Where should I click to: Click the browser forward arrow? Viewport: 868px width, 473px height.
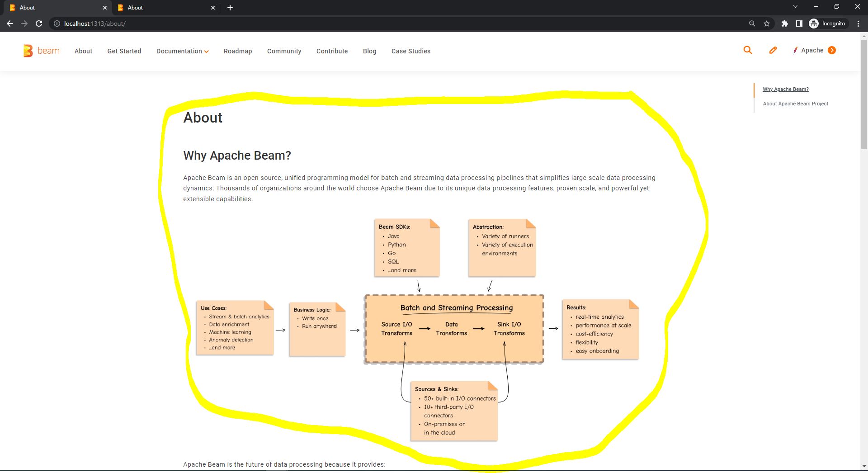click(24, 24)
